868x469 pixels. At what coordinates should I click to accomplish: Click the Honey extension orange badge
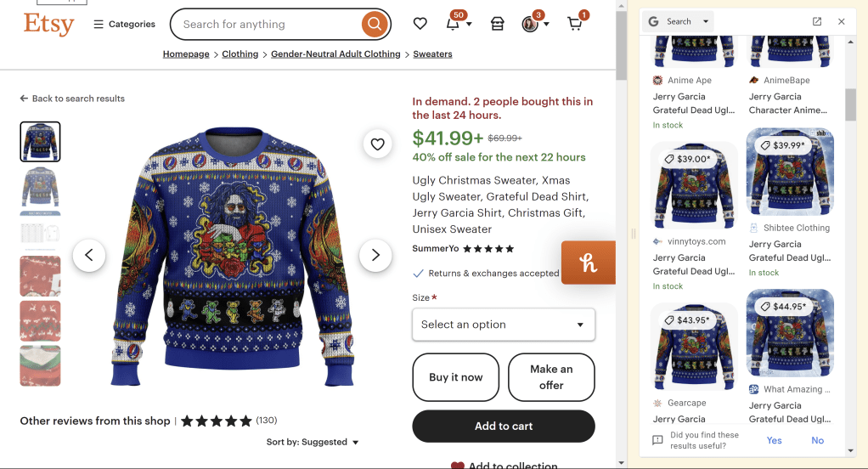click(589, 263)
